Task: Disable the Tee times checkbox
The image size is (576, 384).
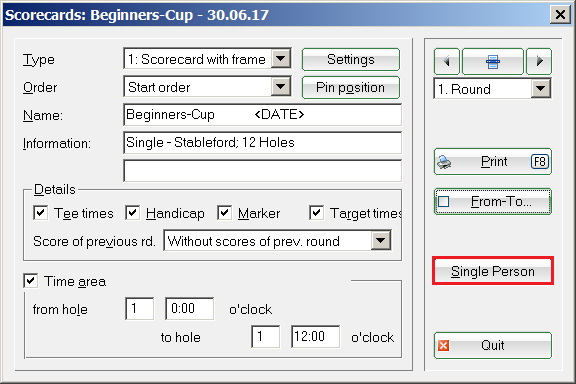Action: click(x=40, y=213)
